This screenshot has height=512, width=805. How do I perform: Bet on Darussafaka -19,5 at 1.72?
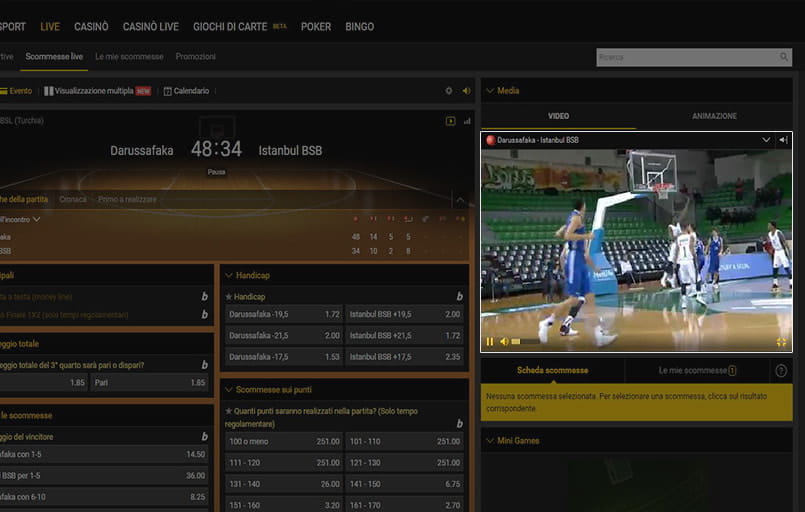pos(284,314)
